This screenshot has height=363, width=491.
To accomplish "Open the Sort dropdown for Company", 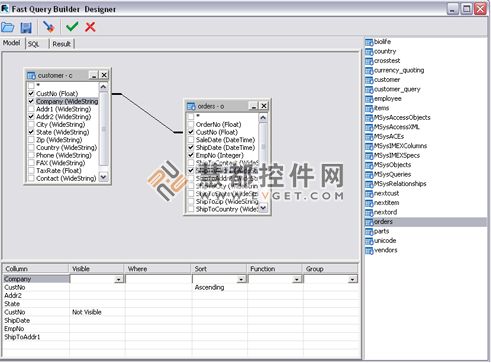I will [x=241, y=279].
